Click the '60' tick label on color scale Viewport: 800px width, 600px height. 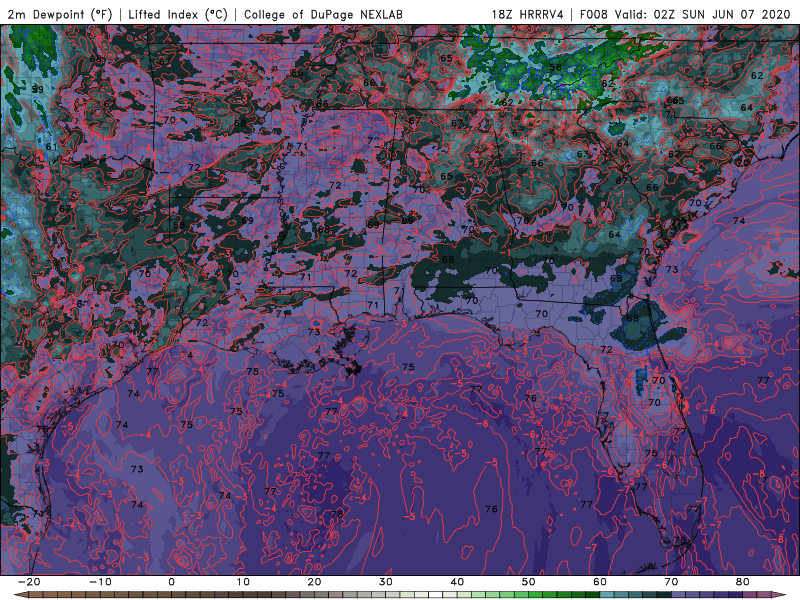pos(600,582)
